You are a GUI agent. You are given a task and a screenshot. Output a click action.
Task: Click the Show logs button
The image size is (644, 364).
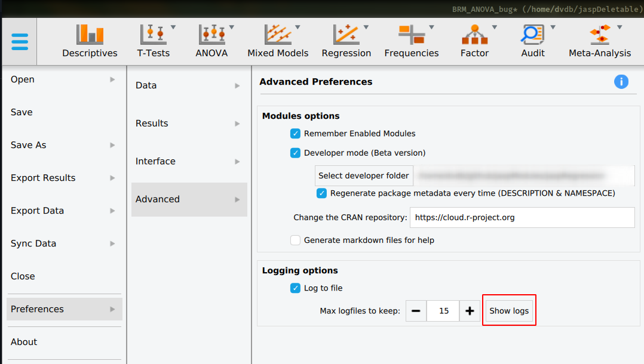tap(509, 310)
